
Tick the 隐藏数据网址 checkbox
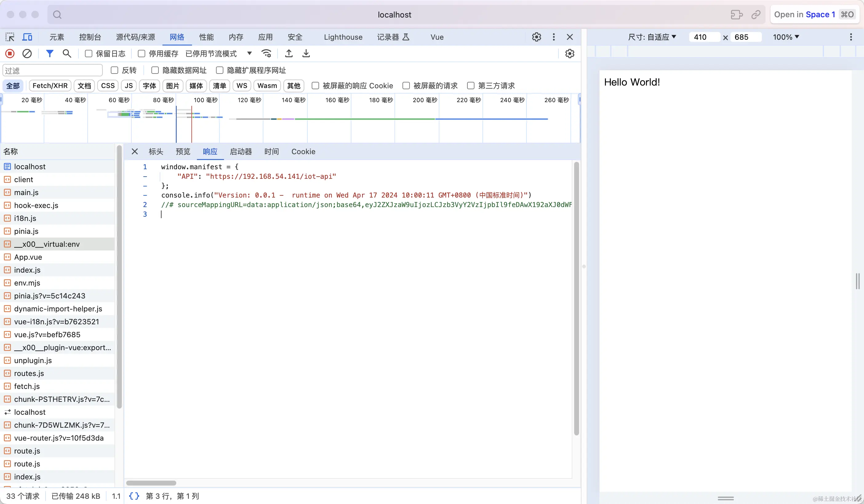pyautogui.click(x=155, y=70)
